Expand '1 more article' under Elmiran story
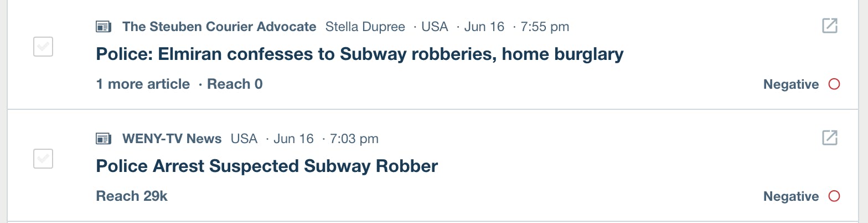The width and height of the screenshot is (868, 223). coord(143,84)
